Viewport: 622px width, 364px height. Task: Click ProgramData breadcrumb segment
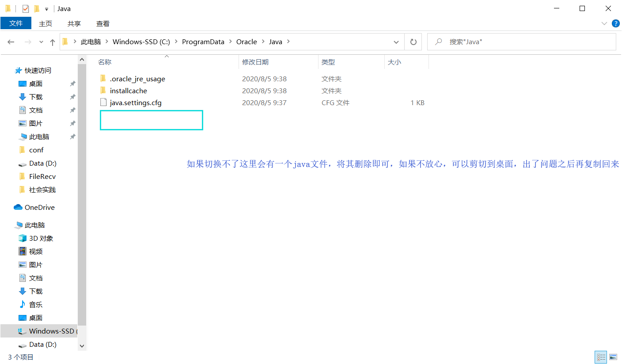pyautogui.click(x=203, y=42)
